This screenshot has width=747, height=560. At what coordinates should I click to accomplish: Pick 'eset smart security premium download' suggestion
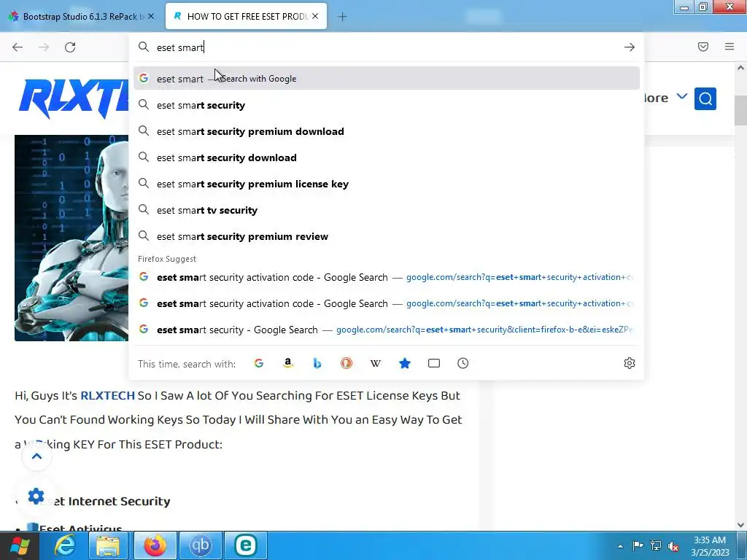pos(387,131)
